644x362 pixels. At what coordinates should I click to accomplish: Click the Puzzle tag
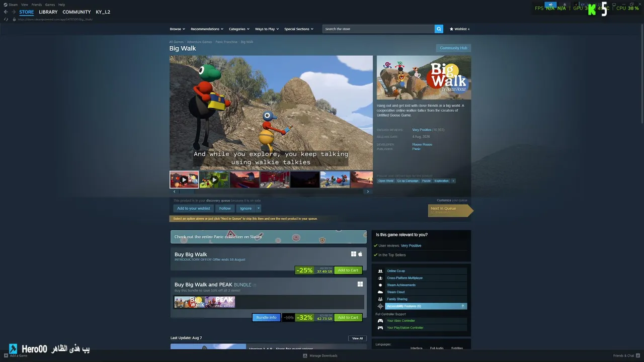[426, 181]
